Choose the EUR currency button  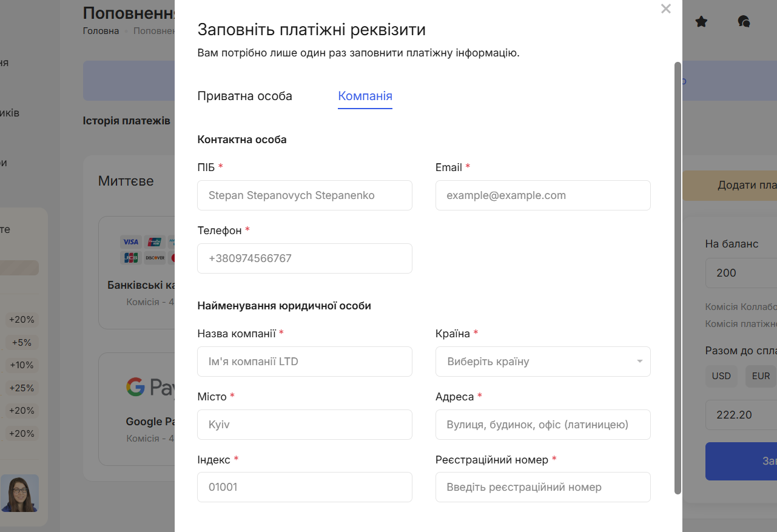[761, 376]
